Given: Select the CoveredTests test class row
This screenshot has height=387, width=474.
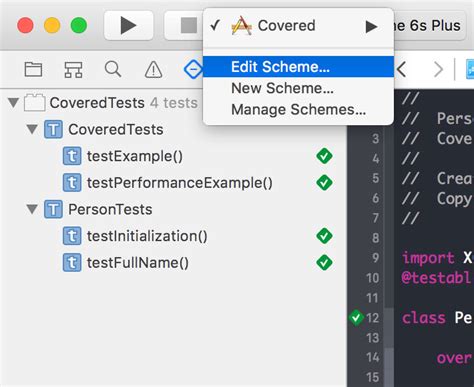Looking at the screenshot, I should tap(173, 129).
